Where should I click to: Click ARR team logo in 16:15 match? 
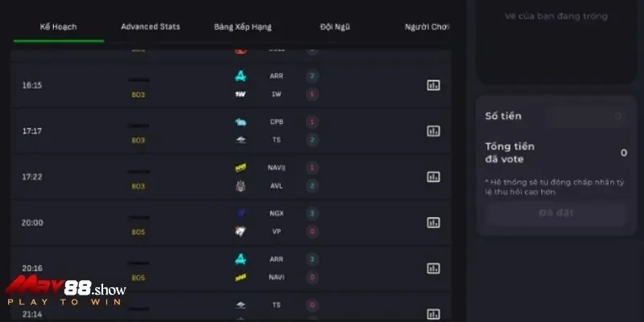[240, 76]
